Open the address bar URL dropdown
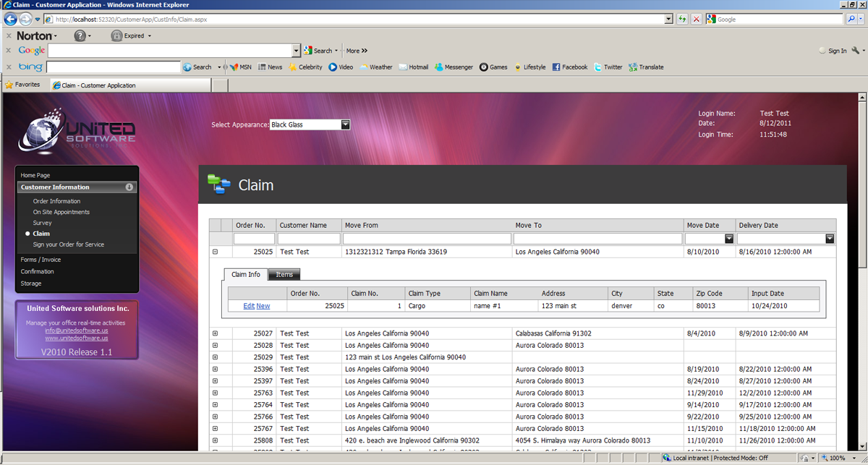 pyautogui.click(x=669, y=20)
